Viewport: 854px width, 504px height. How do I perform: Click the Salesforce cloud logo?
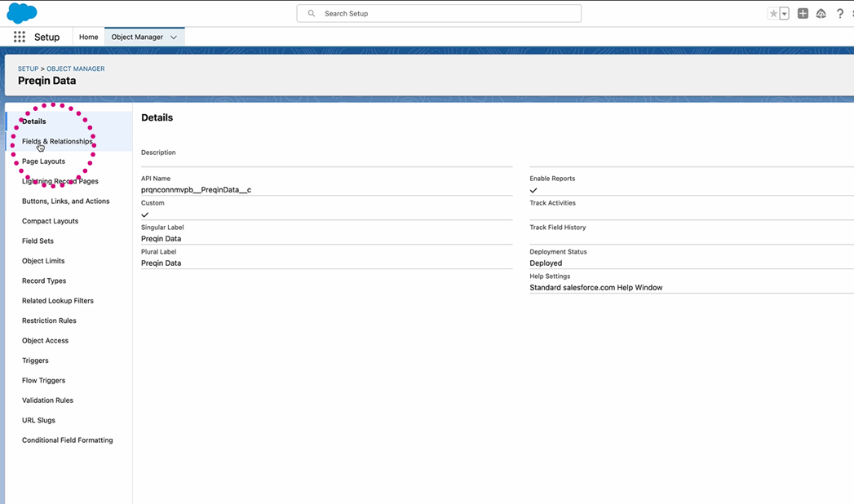click(22, 13)
